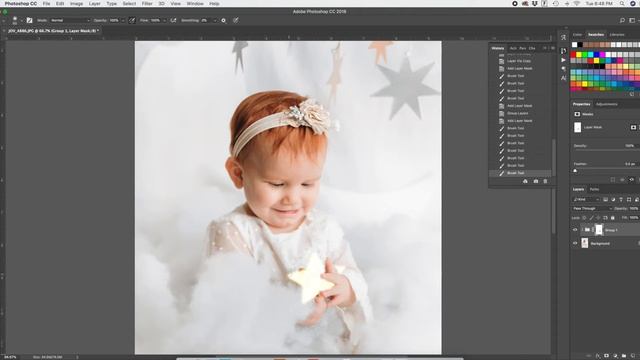640x360 pixels.
Task: Switch to the Actions tab
Action: (x=513, y=48)
